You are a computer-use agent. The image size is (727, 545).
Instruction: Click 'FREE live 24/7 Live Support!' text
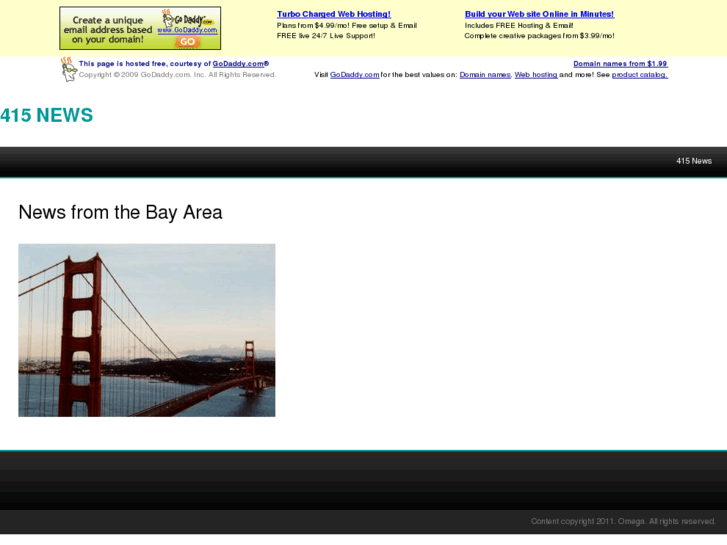coord(326,36)
